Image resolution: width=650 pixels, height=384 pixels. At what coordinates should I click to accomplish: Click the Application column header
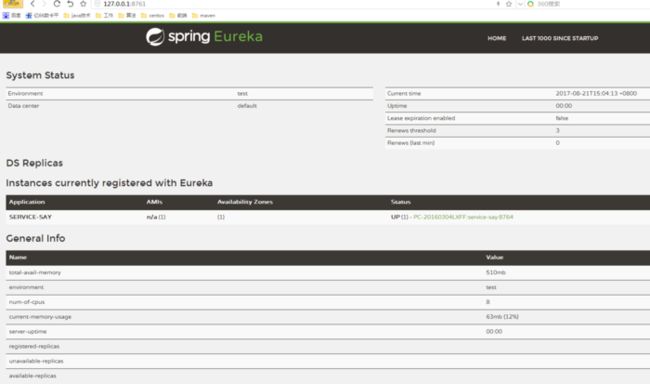[27, 202]
